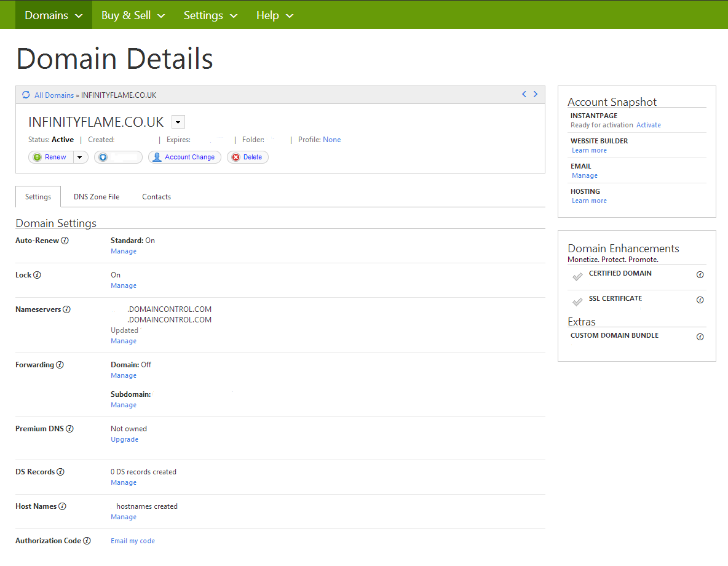Image resolution: width=728 pixels, height=566 pixels.
Task: Open the Domains menu
Action: (53, 15)
